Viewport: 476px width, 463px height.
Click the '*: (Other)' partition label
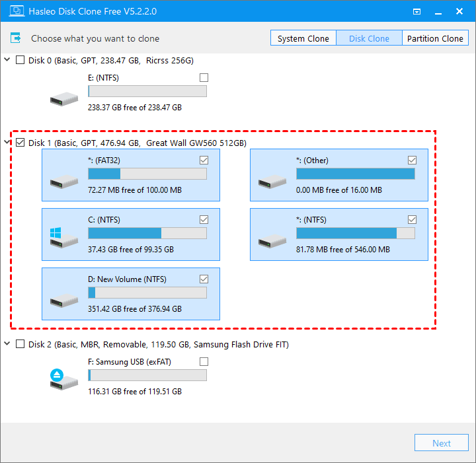coord(312,160)
